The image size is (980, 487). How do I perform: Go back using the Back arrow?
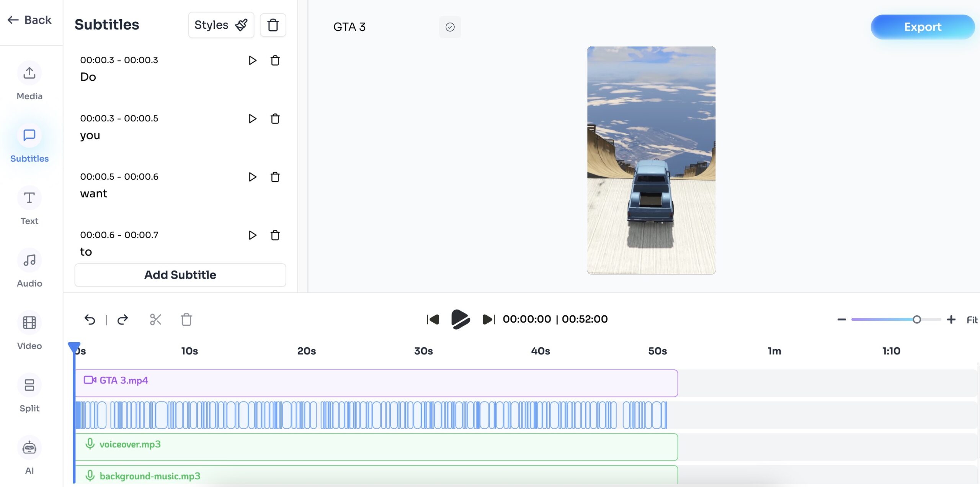(x=29, y=20)
